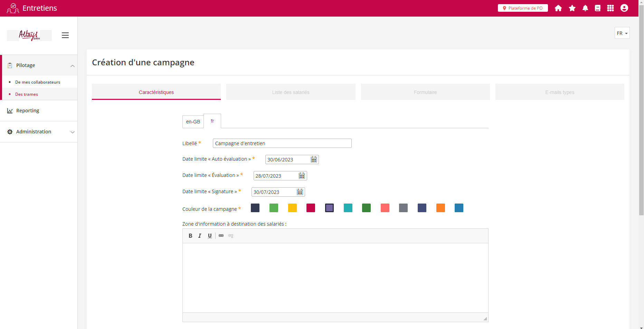Image resolution: width=644 pixels, height=329 pixels.
Task: Apply bold formatting in editor
Action: pyautogui.click(x=190, y=236)
